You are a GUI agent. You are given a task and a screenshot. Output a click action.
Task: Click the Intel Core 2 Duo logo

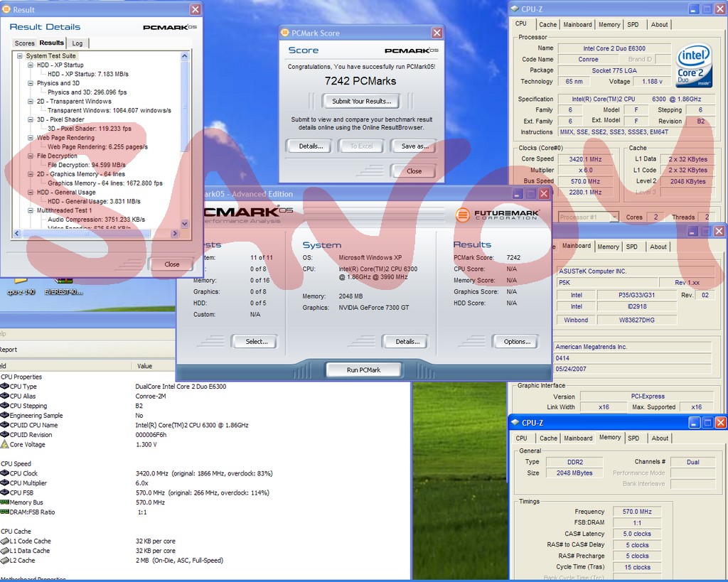tap(694, 65)
